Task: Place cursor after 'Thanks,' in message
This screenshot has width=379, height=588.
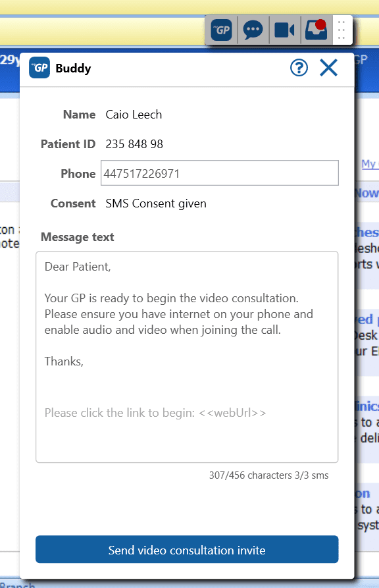Action: point(84,361)
